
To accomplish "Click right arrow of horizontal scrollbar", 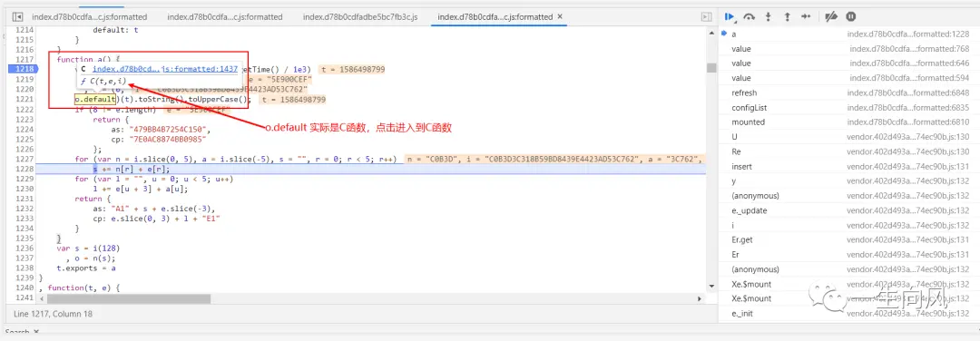I will point(700,299).
